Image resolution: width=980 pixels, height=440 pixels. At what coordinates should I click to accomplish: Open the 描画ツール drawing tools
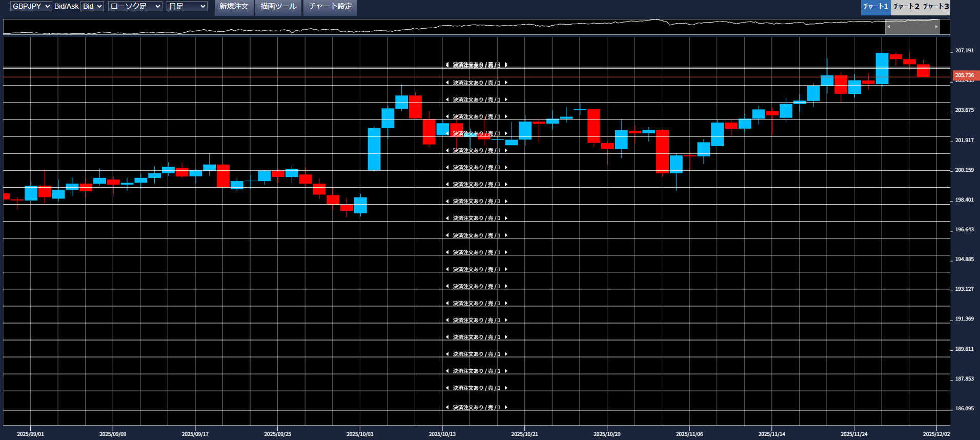[x=278, y=7]
